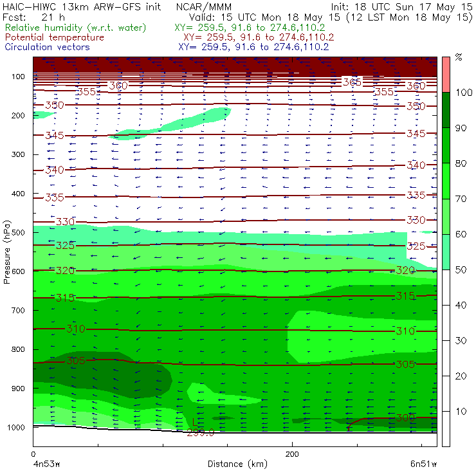Click the '200' pressure axis tick label

(x=18, y=116)
